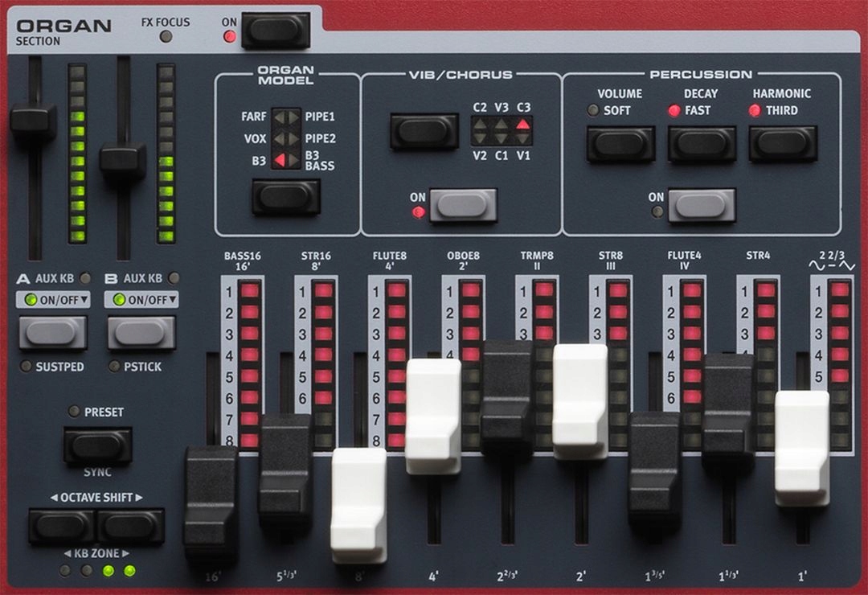Click the THIRD harmonic red LED
The width and height of the screenshot is (868, 595).
755,111
